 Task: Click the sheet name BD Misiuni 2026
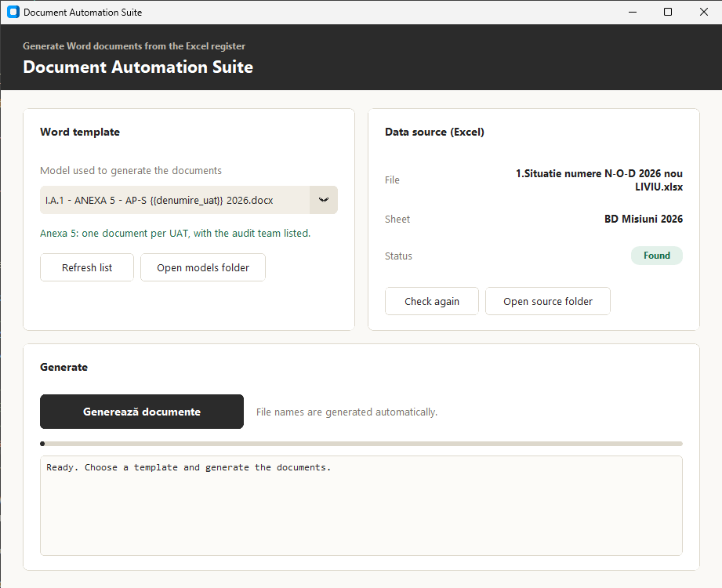pos(644,220)
